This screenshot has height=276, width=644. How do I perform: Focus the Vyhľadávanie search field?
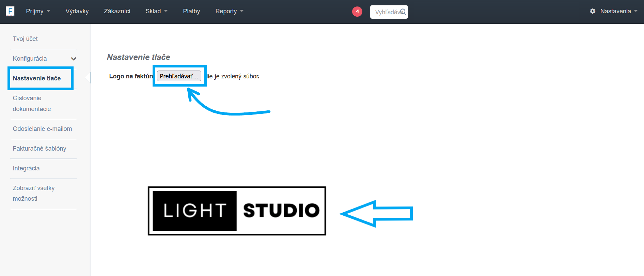[x=387, y=12]
